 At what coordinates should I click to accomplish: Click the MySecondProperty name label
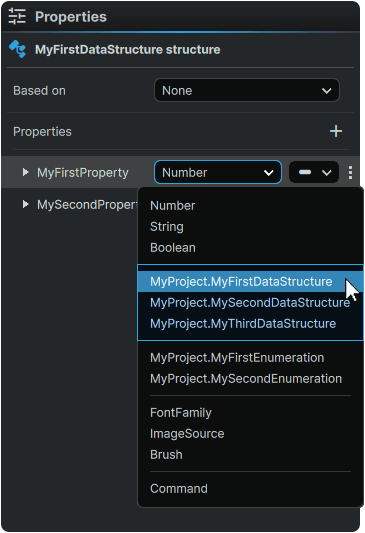87,205
